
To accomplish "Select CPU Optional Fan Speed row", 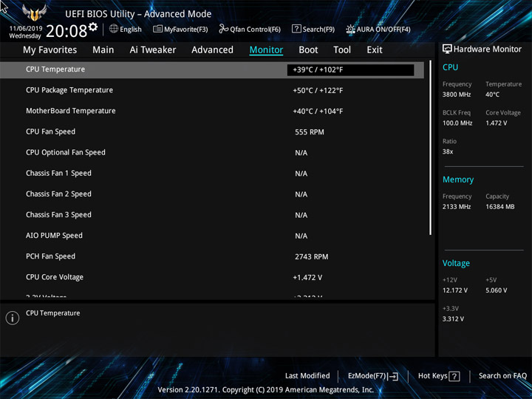I will tap(212, 152).
